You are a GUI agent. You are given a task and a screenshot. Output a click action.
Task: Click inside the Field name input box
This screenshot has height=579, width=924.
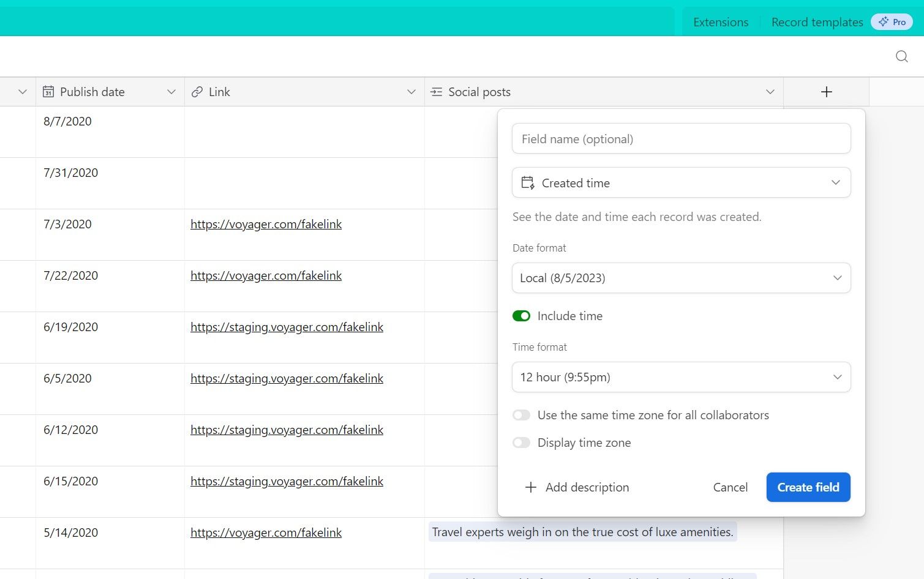[x=681, y=138]
